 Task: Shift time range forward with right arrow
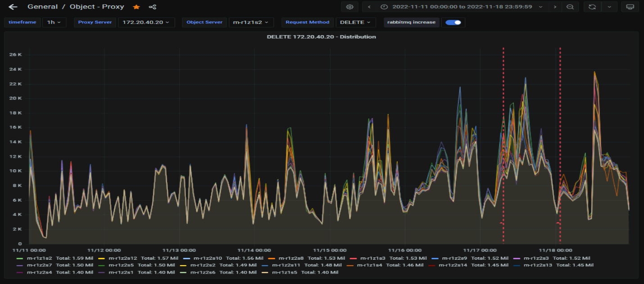(x=555, y=7)
